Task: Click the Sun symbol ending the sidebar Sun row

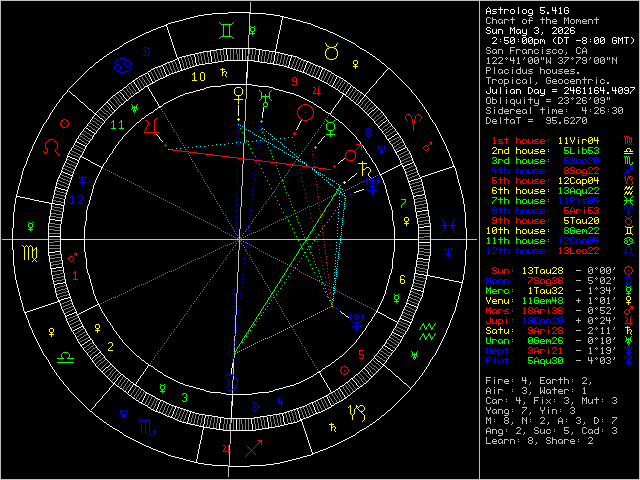Action: pyautogui.click(x=629, y=270)
